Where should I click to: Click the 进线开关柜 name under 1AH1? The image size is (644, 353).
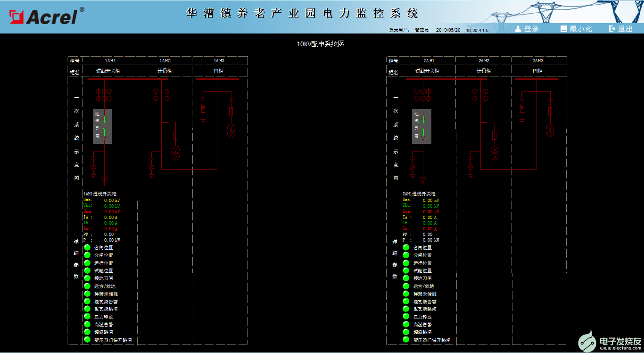(108, 71)
